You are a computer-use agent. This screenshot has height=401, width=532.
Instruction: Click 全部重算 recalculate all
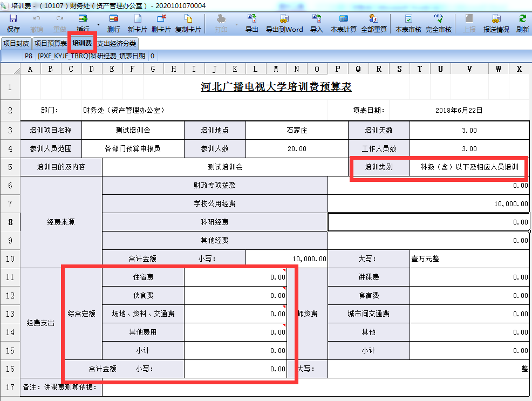374,23
